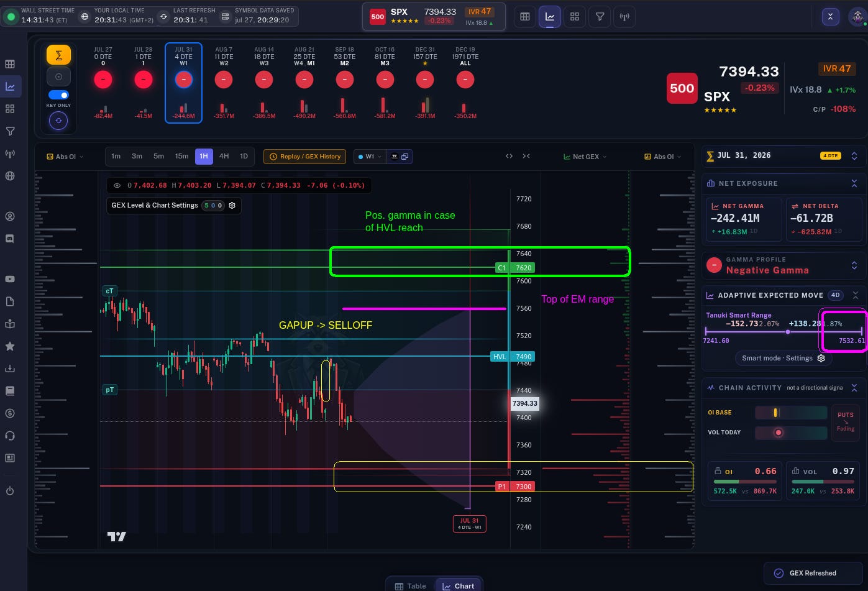The width and height of the screenshot is (868, 591).
Task: Click the JUL 31, 2026 expiry stepper arrows
Action: (x=854, y=156)
